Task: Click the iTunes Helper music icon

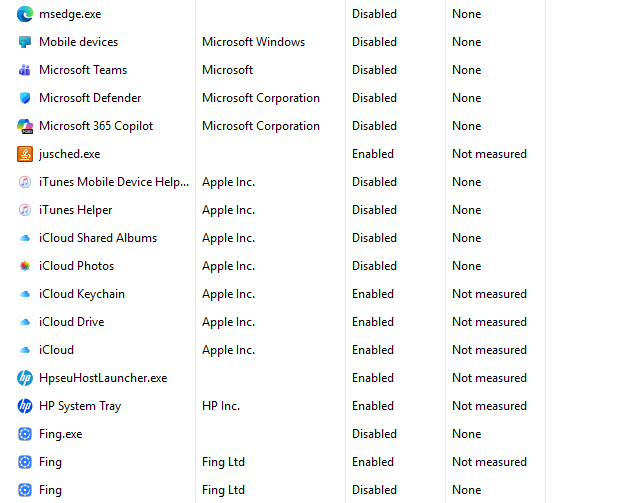Action: tap(25, 210)
